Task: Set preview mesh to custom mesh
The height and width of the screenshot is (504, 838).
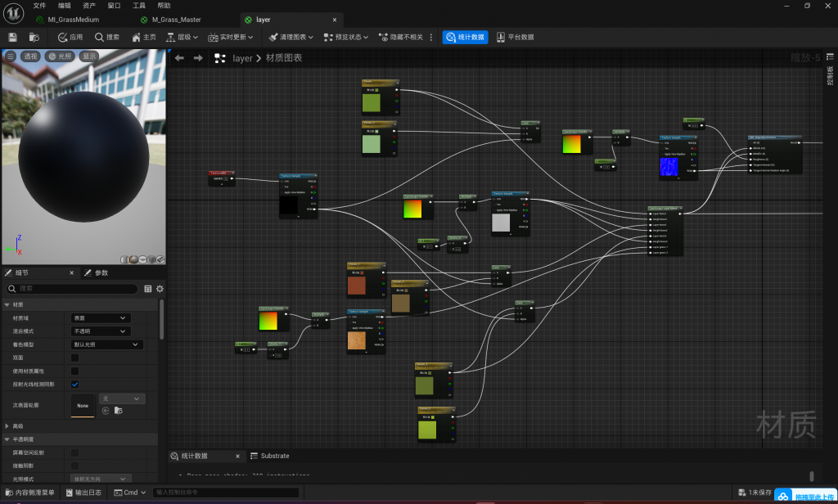Action: pyautogui.click(x=160, y=259)
